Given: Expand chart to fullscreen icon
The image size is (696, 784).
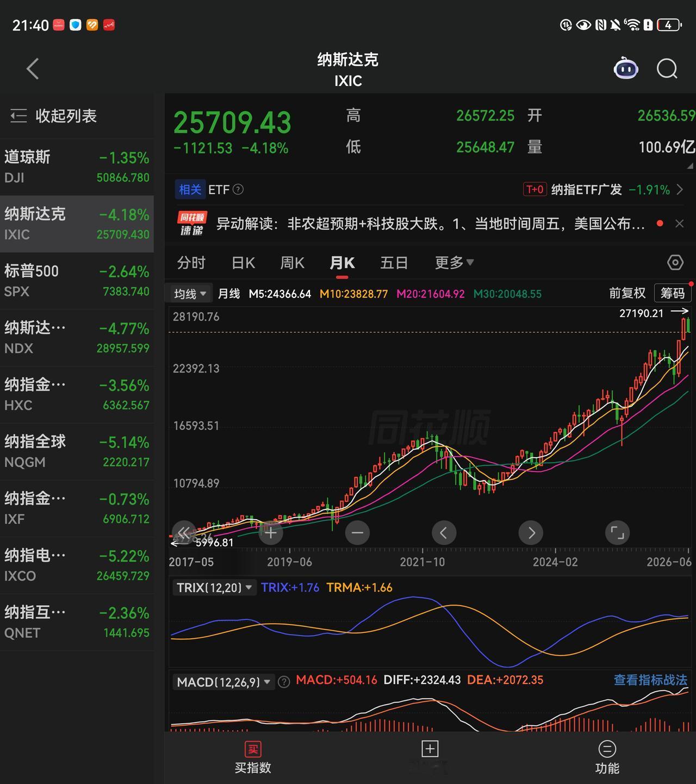Looking at the screenshot, I should click(x=618, y=533).
